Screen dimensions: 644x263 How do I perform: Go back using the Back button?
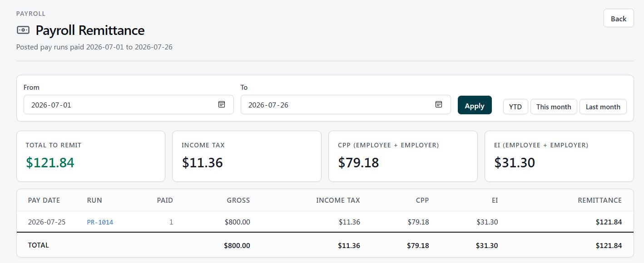tap(619, 19)
